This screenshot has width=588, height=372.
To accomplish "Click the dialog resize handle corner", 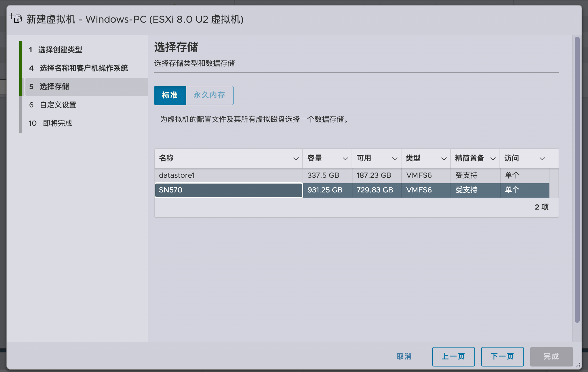I will coord(578,365).
